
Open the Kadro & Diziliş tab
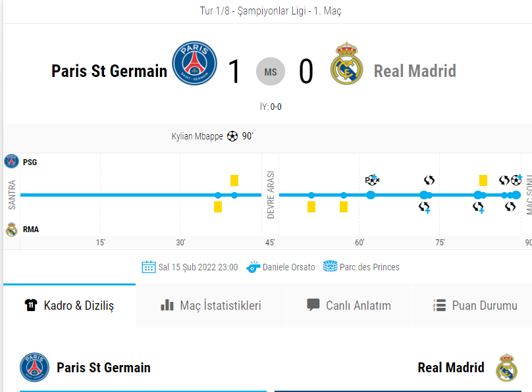70,306
